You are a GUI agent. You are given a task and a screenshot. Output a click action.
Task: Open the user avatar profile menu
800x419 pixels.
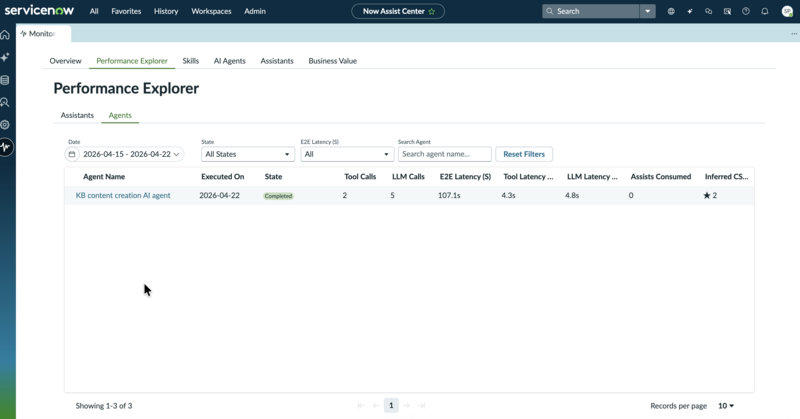(787, 11)
